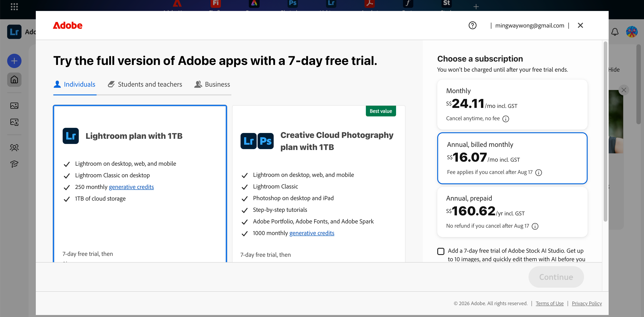Click the Lr icon on Lightroom plan card
Viewport: 644px width, 317px height.
click(70, 136)
